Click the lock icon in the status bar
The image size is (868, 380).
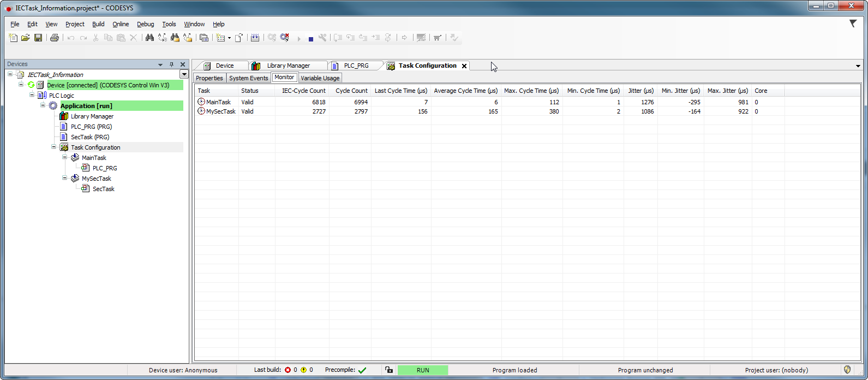pos(388,370)
